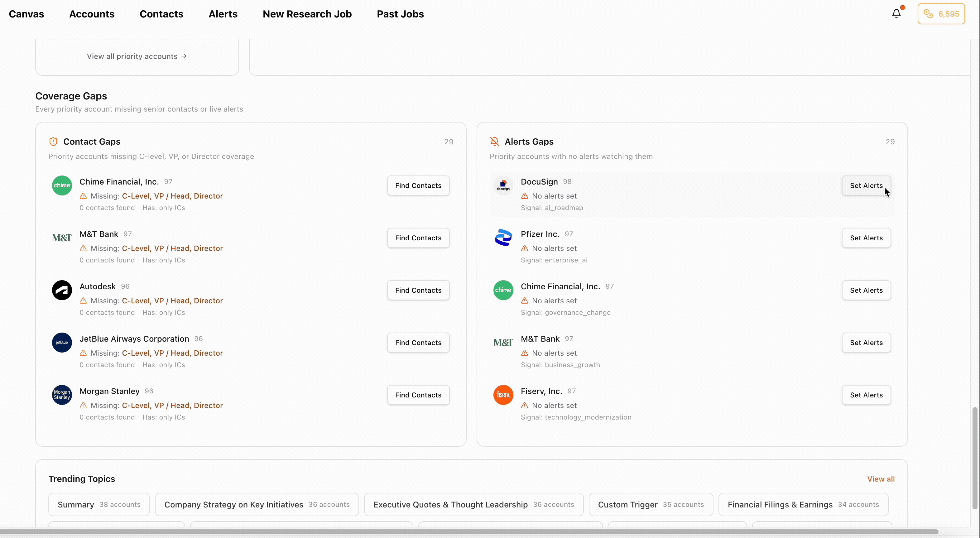Click the JetBlue Airways Corporation name

click(134, 339)
